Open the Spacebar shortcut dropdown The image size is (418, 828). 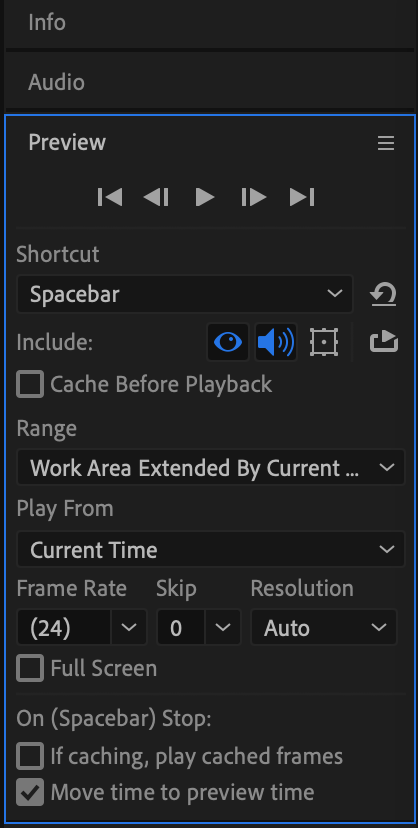tap(185, 294)
